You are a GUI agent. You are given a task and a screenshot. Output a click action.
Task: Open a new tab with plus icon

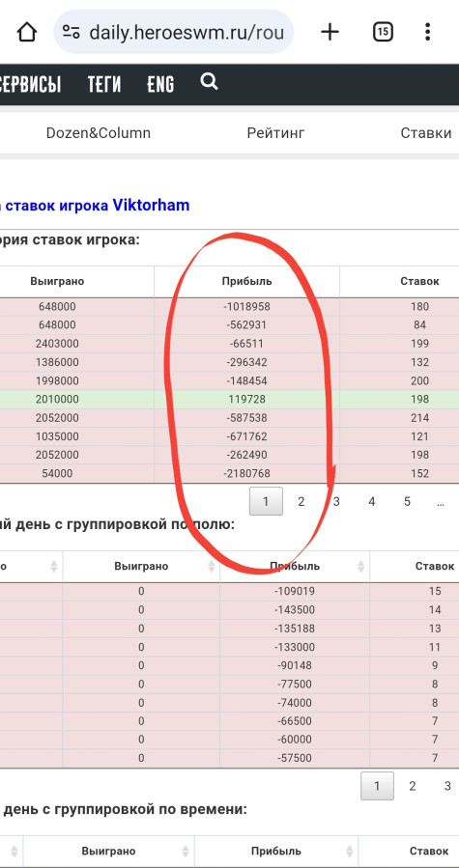[x=330, y=32]
